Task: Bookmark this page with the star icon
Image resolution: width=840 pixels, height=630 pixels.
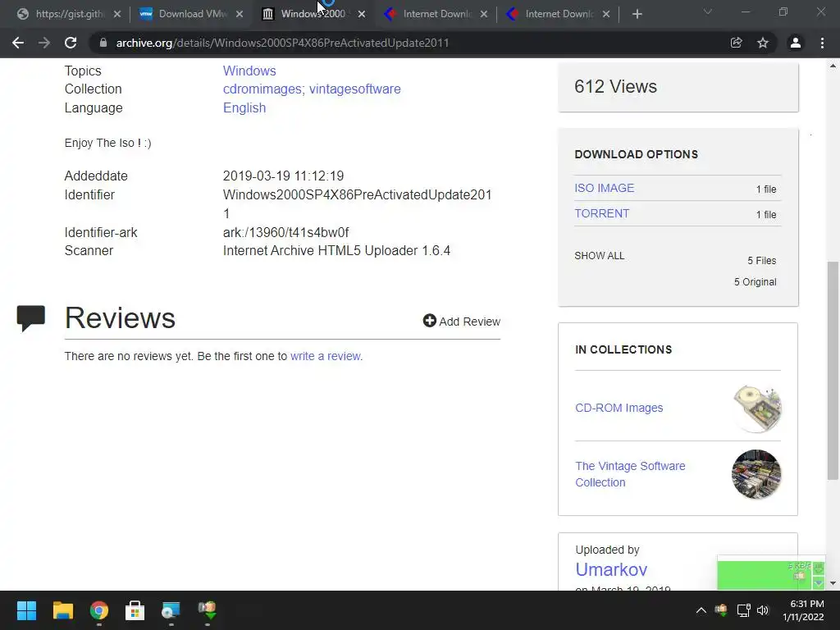Action: tap(763, 43)
